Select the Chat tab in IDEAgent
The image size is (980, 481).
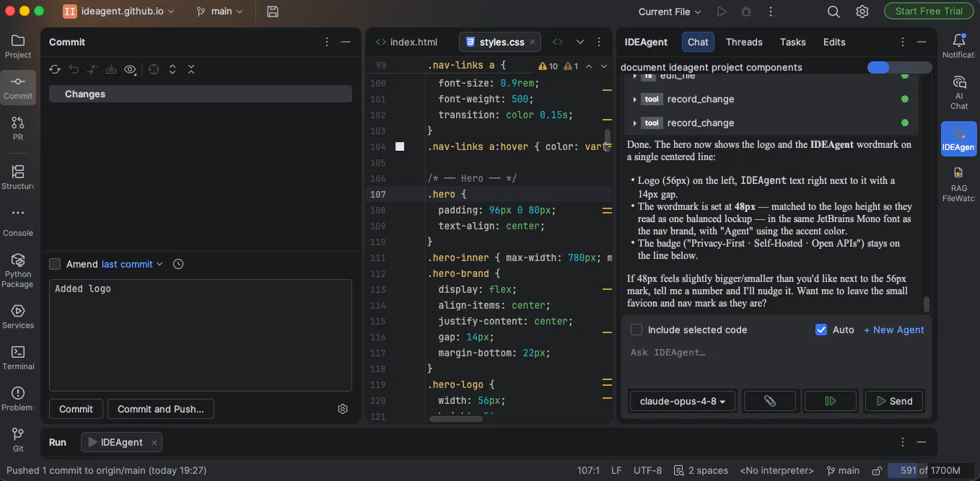pos(698,42)
